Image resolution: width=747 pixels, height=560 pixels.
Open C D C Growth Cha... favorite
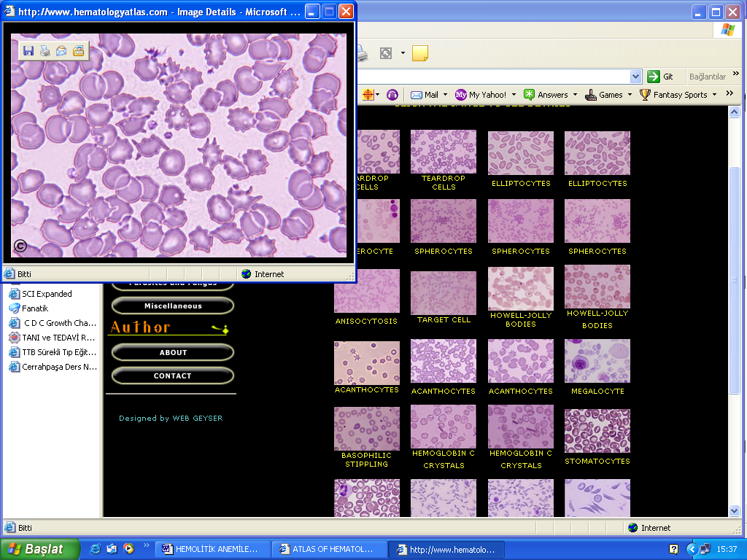point(53,323)
